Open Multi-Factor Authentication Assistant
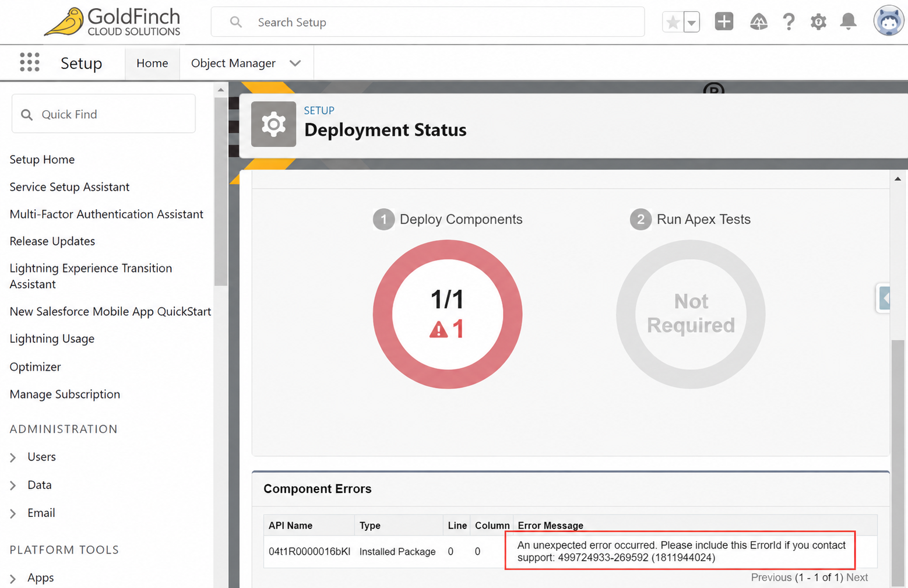The width and height of the screenshot is (908, 588). (x=107, y=214)
